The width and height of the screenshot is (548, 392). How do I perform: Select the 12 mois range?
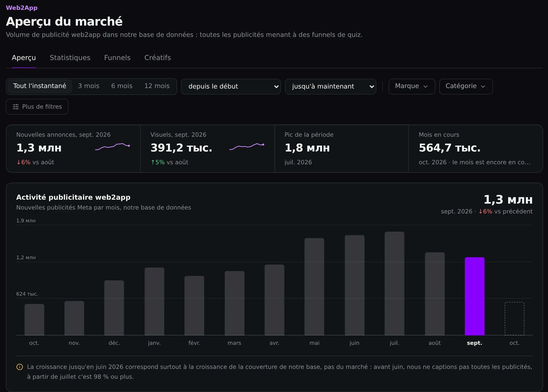click(157, 86)
